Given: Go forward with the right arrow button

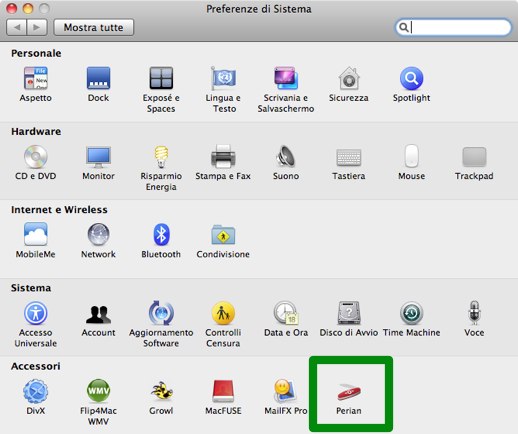Looking at the screenshot, I should (x=37, y=27).
